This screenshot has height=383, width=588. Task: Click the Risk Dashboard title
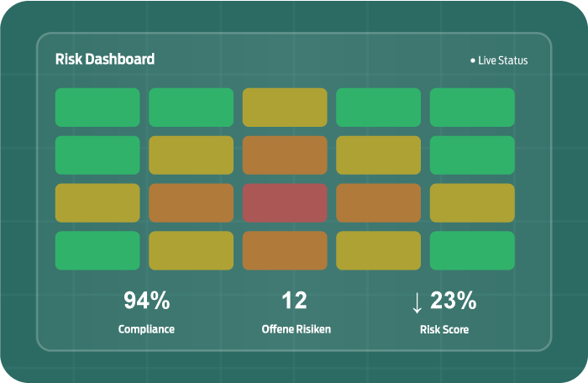pyautogui.click(x=105, y=60)
